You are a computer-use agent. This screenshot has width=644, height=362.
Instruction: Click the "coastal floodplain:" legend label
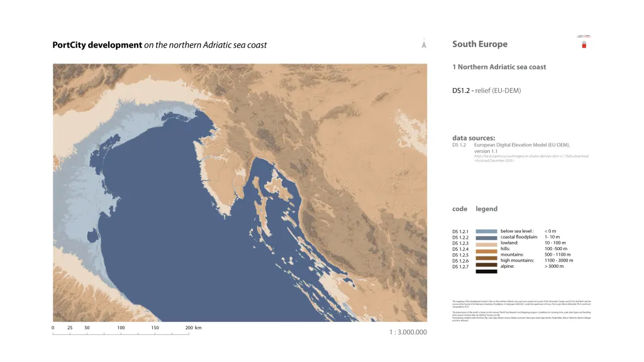pos(519,237)
